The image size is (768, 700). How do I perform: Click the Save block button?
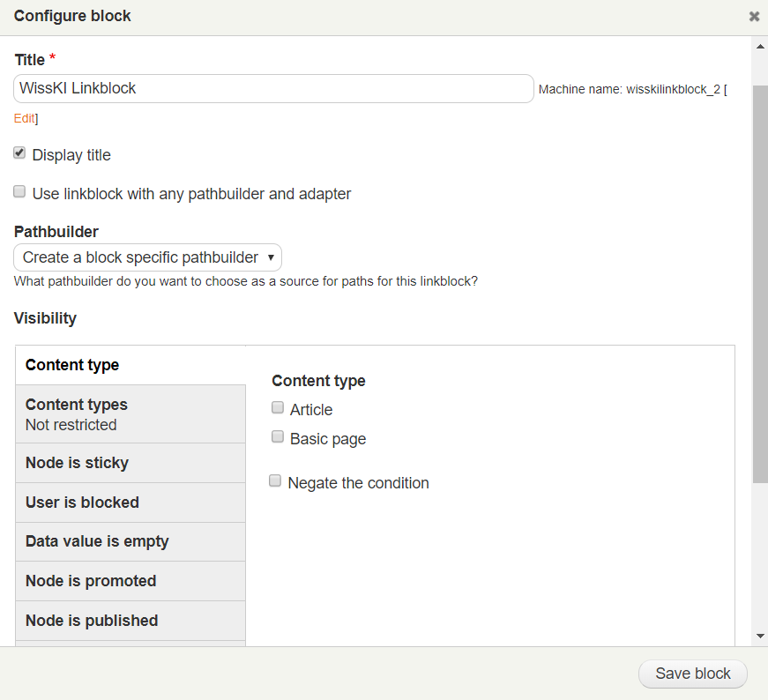pos(692,674)
